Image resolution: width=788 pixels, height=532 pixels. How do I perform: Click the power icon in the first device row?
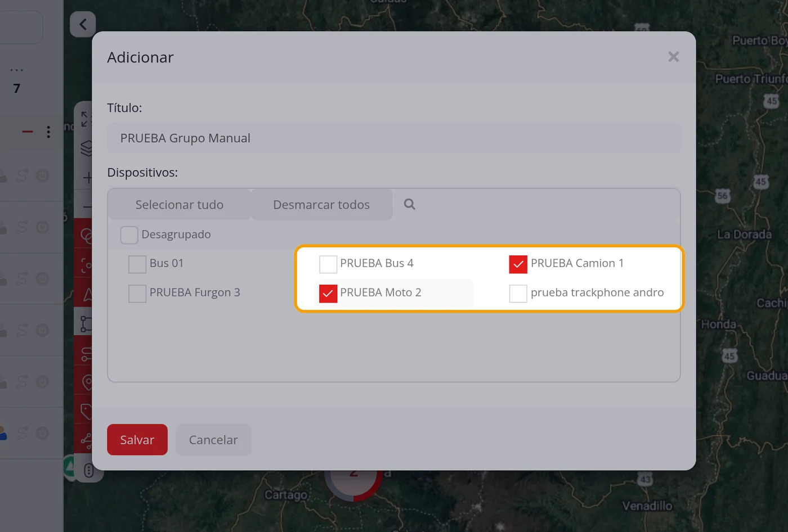pos(42,176)
